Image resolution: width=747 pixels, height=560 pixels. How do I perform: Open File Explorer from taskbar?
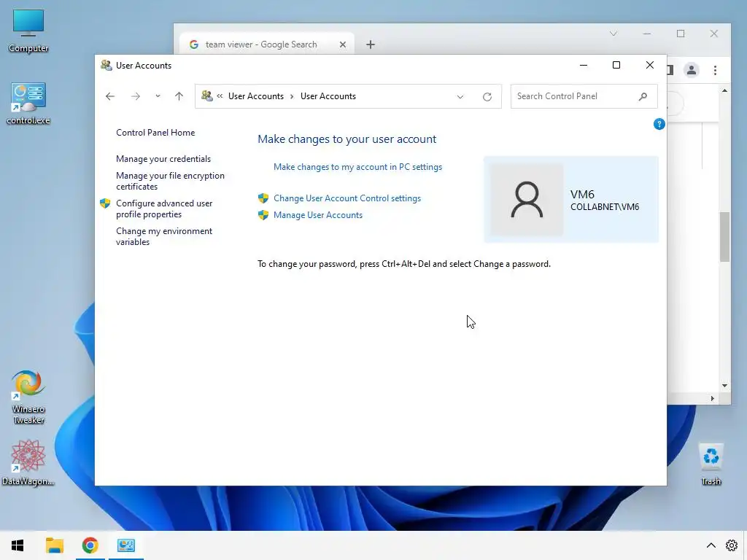(54, 545)
